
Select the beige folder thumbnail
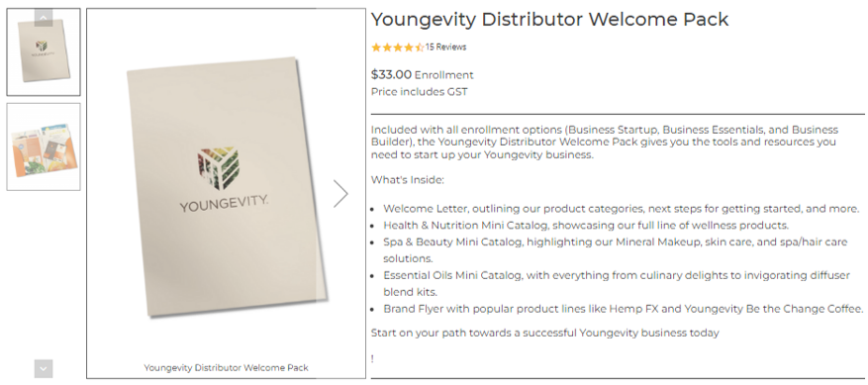pos(44,51)
